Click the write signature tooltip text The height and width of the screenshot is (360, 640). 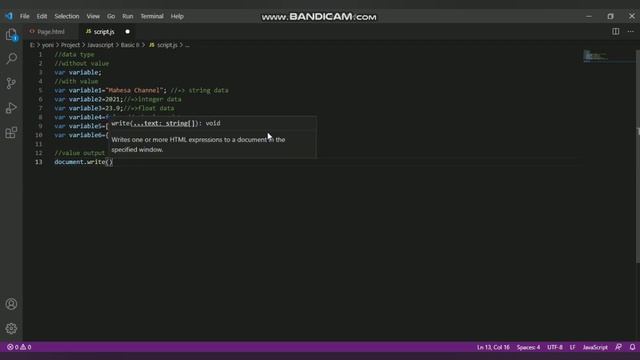click(166, 123)
